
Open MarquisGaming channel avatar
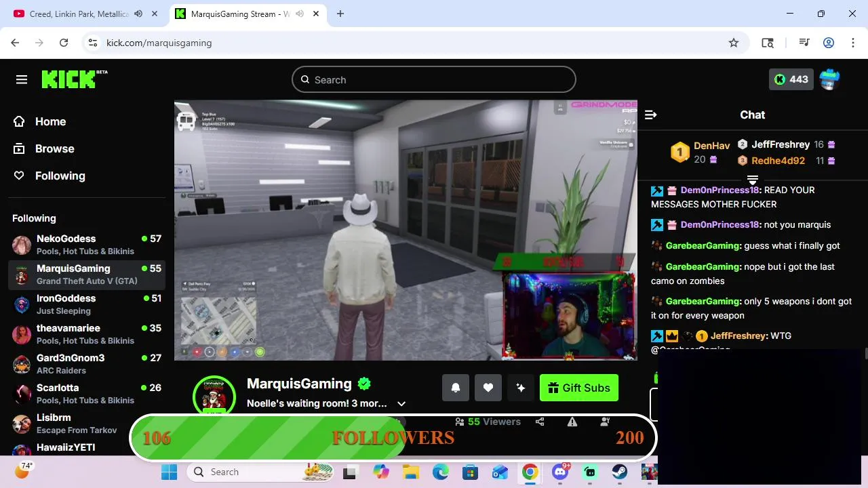214,395
